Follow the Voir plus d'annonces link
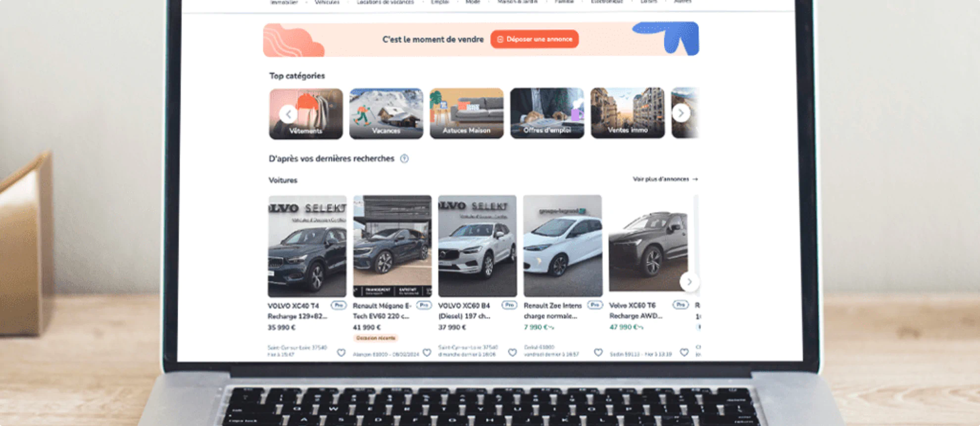980x426 pixels. (x=665, y=179)
